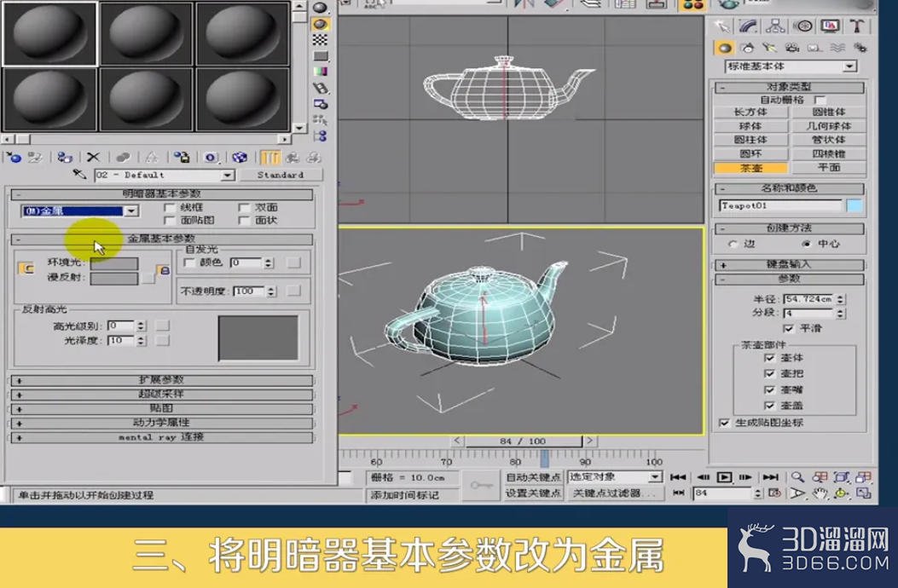The width and height of the screenshot is (898, 588).
Task: Click the viewport Zoom magnifier icon
Action: [797, 477]
